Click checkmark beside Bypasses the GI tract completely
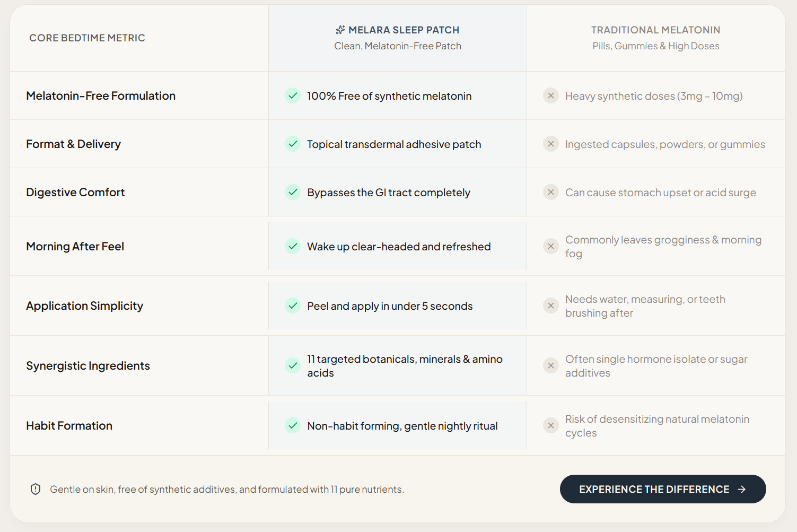This screenshot has width=797, height=532. point(293,192)
